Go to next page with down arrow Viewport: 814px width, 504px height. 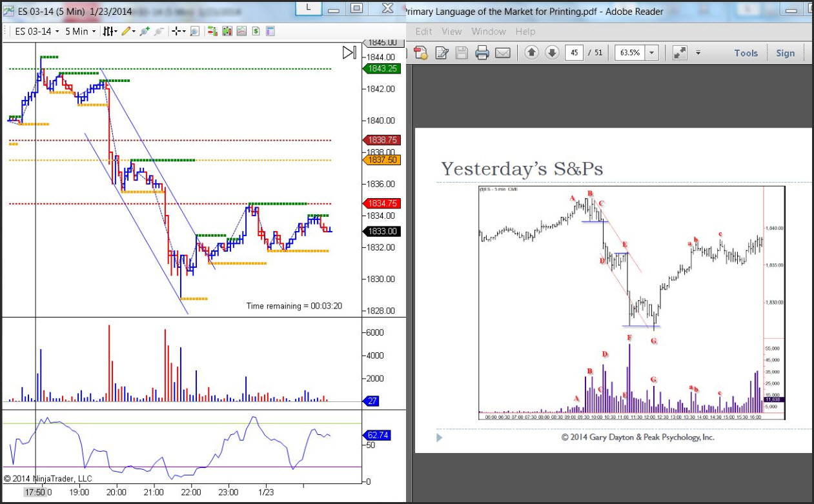click(552, 53)
